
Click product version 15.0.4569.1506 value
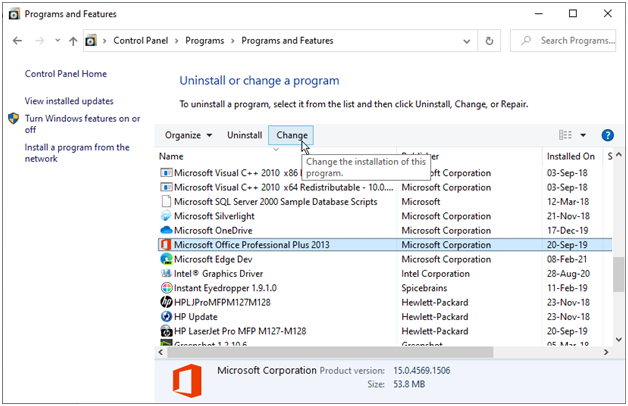[422, 370]
